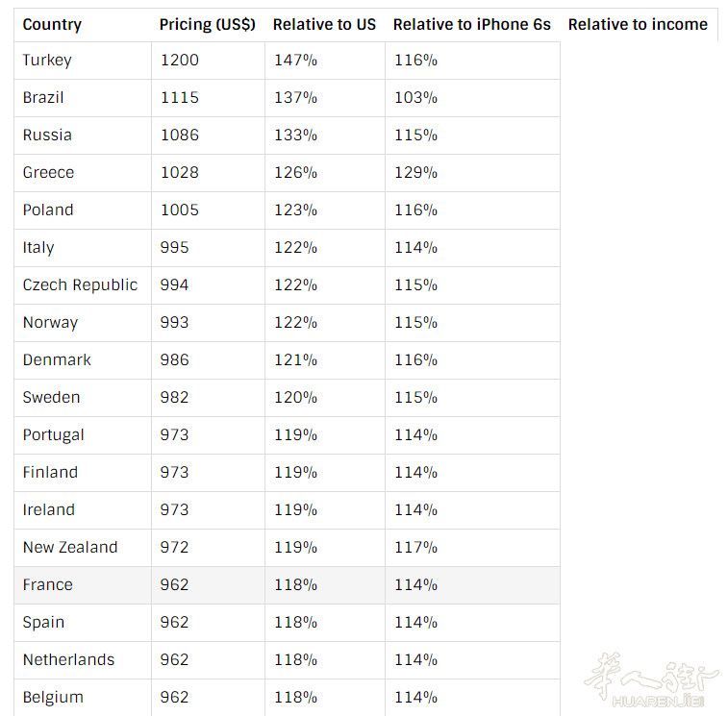Select the Russia row name cell
Screen dimensions: 728x716
(x=47, y=135)
